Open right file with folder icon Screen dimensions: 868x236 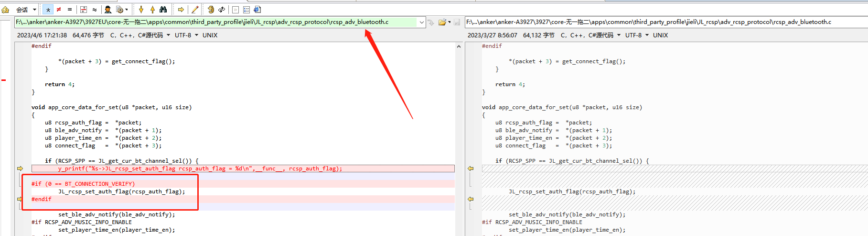(442, 22)
